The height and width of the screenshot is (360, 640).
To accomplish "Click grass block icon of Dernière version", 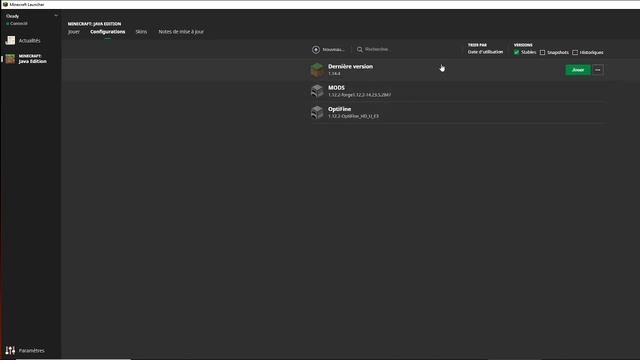I will coord(317,70).
